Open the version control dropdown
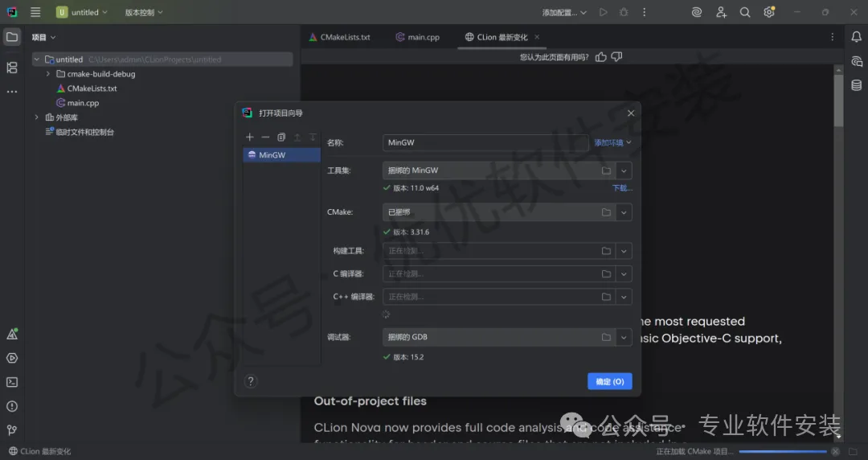This screenshot has height=460, width=868. click(x=144, y=12)
